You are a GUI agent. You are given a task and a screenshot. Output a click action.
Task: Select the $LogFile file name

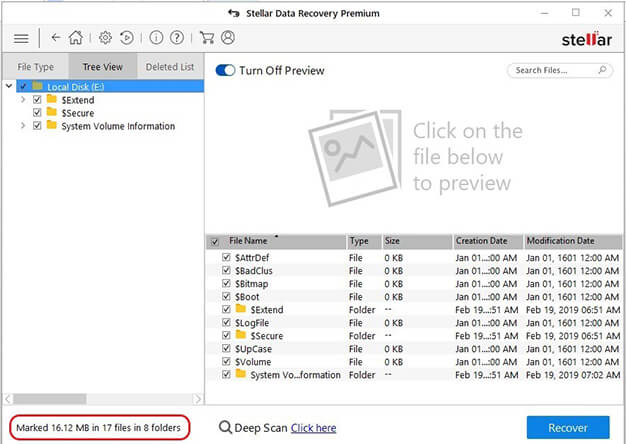point(252,323)
